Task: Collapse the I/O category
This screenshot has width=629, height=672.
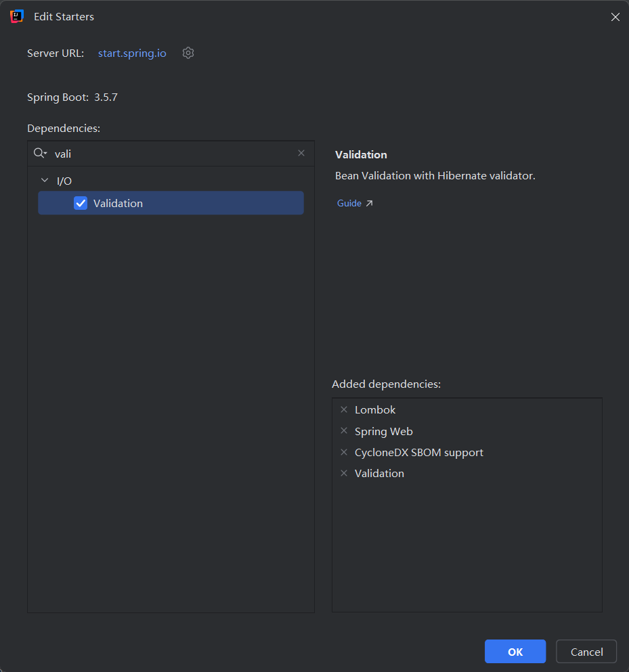Action: pos(45,181)
